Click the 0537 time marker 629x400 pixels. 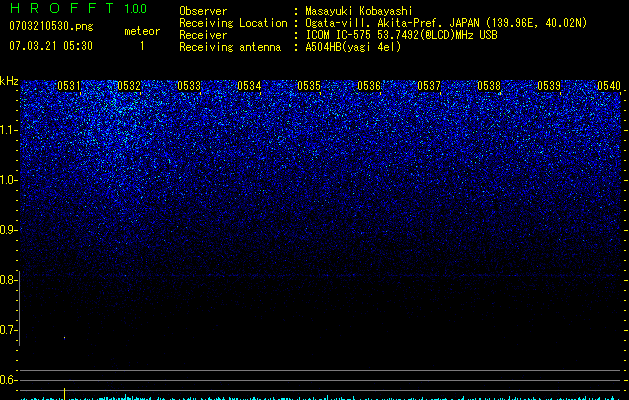[429, 86]
